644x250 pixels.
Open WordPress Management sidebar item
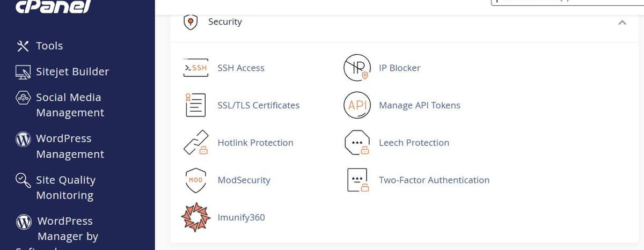click(x=59, y=146)
